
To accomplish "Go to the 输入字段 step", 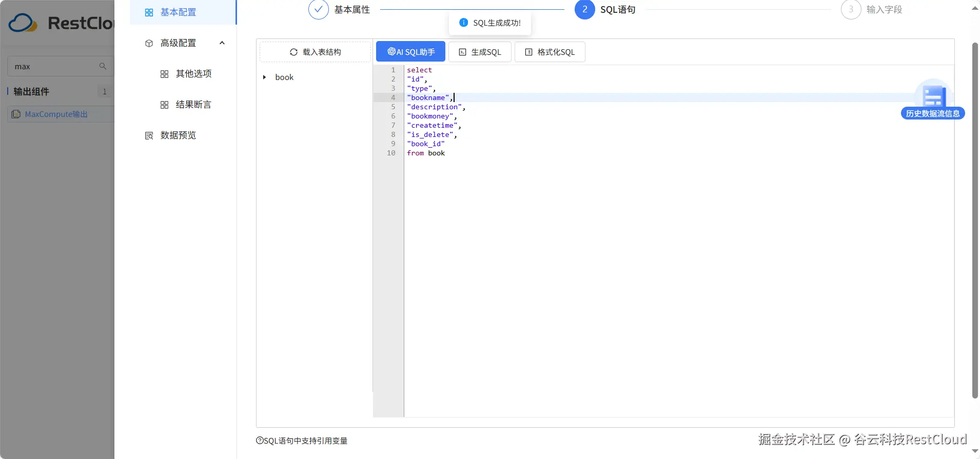I will (x=884, y=9).
